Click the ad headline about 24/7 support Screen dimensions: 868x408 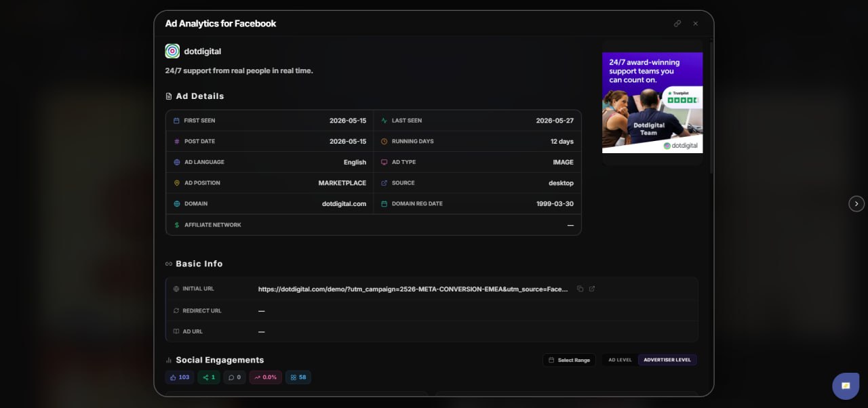[x=239, y=70]
